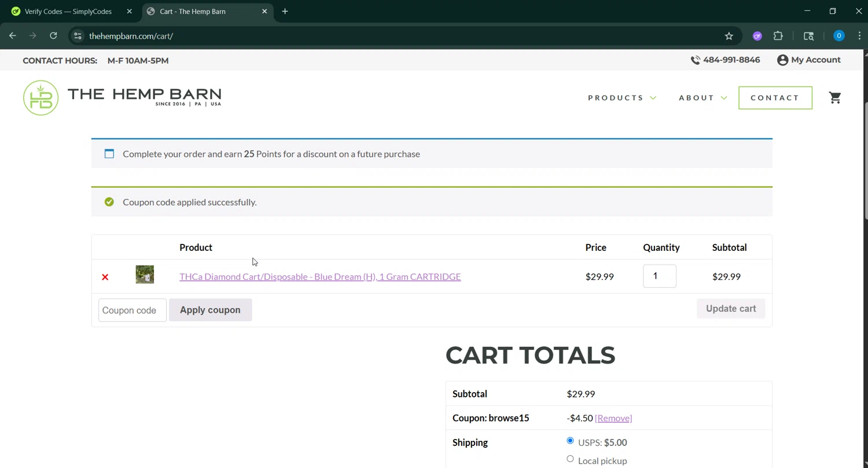The image size is (868, 468).
Task: Click the $29.99 amount in the Price column
Action: [599, 276]
